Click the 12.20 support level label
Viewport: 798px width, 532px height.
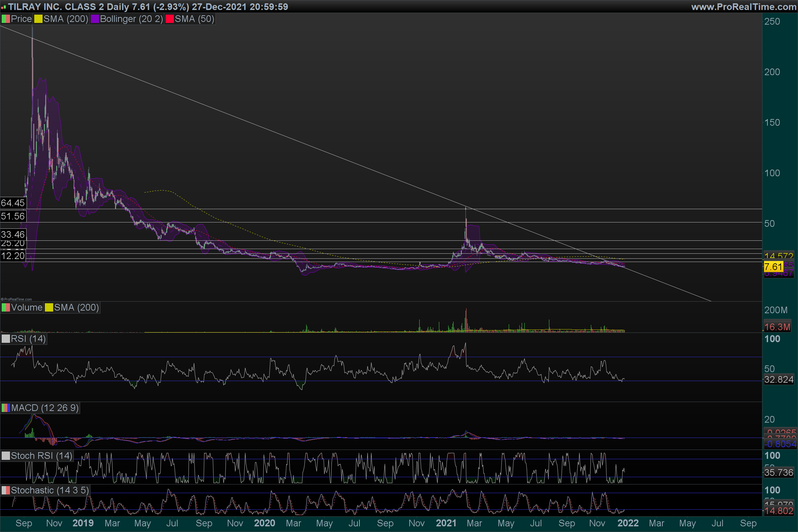[13, 256]
